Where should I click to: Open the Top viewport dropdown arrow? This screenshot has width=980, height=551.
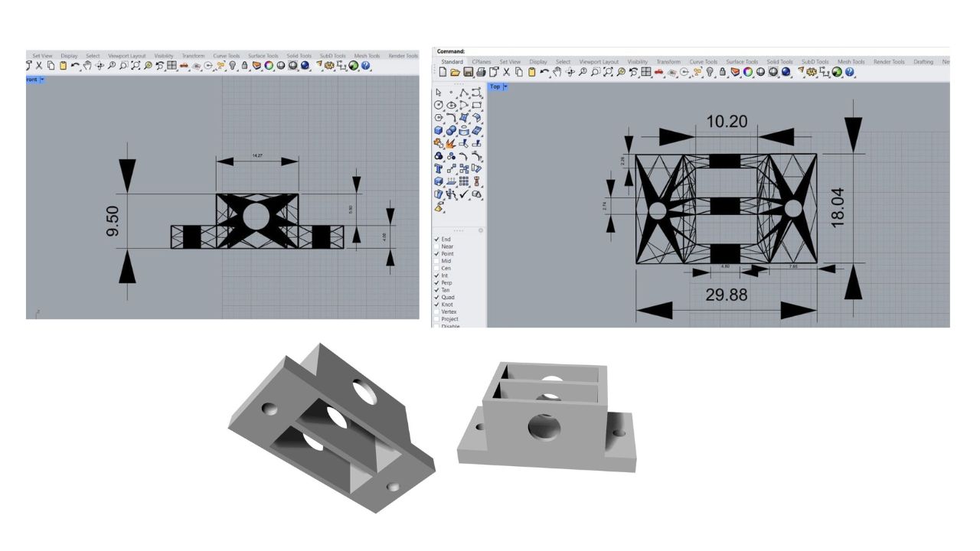pyautogui.click(x=505, y=86)
